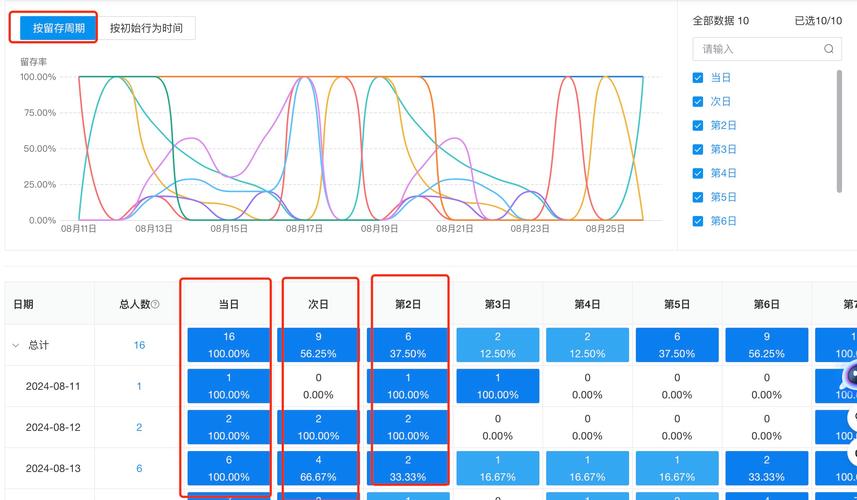Switch to the 按留存周期 tab

(x=58, y=28)
